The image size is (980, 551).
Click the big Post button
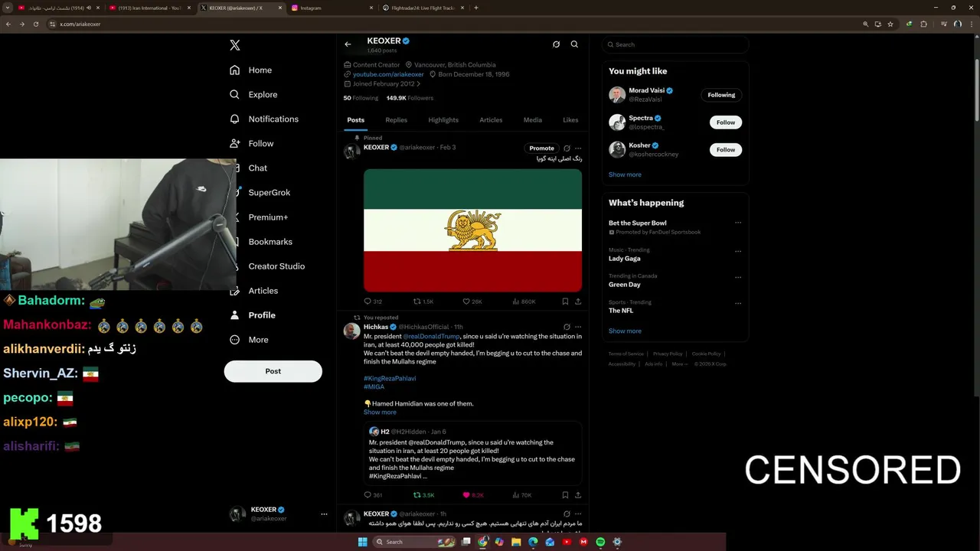coord(273,371)
